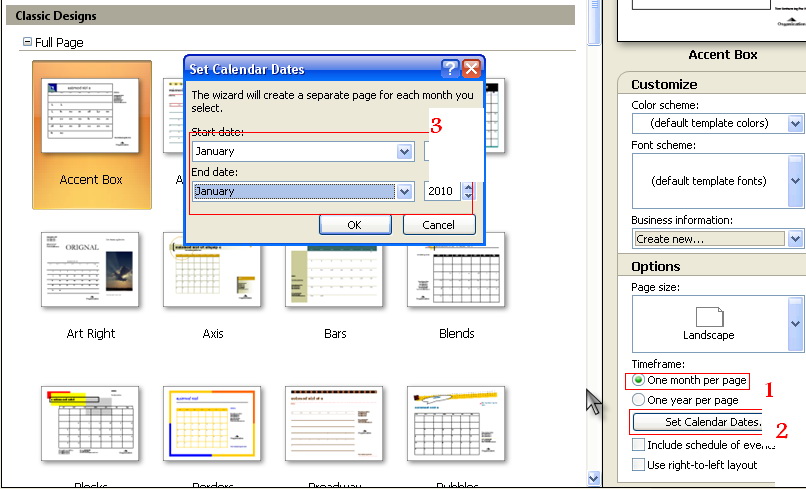Choose the Art Right calendar design
This screenshot has height=489, width=806.
[91, 272]
